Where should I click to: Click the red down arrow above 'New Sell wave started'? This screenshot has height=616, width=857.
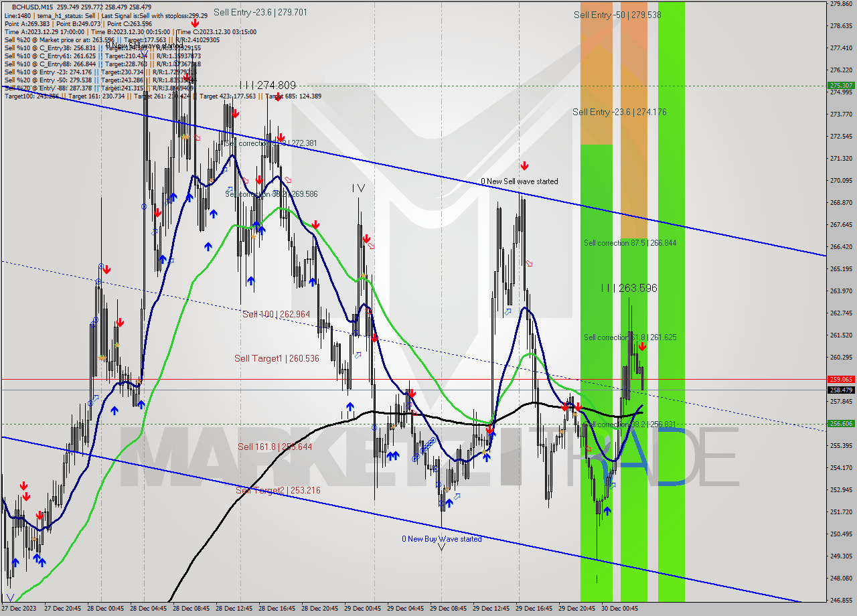(525, 165)
